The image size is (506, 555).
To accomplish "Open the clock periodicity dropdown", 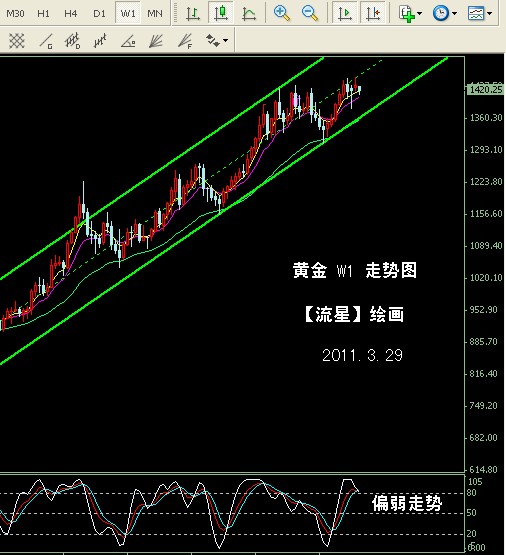I will 444,13.
